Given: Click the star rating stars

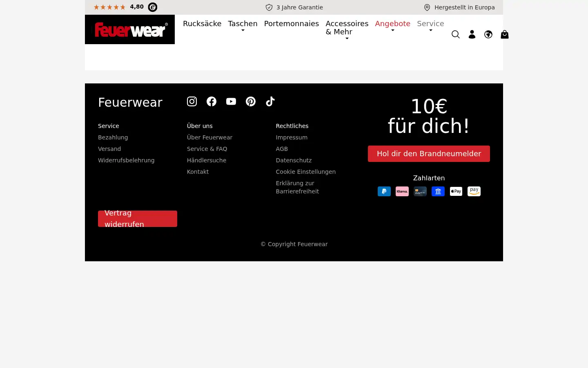Looking at the screenshot, I should coord(109,7).
